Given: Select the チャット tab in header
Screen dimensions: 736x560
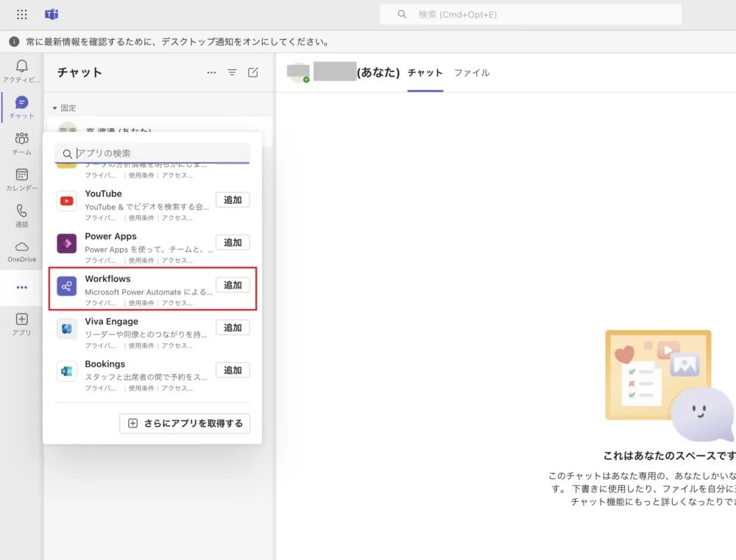Looking at the screenshot, I should tap(425, 73).
